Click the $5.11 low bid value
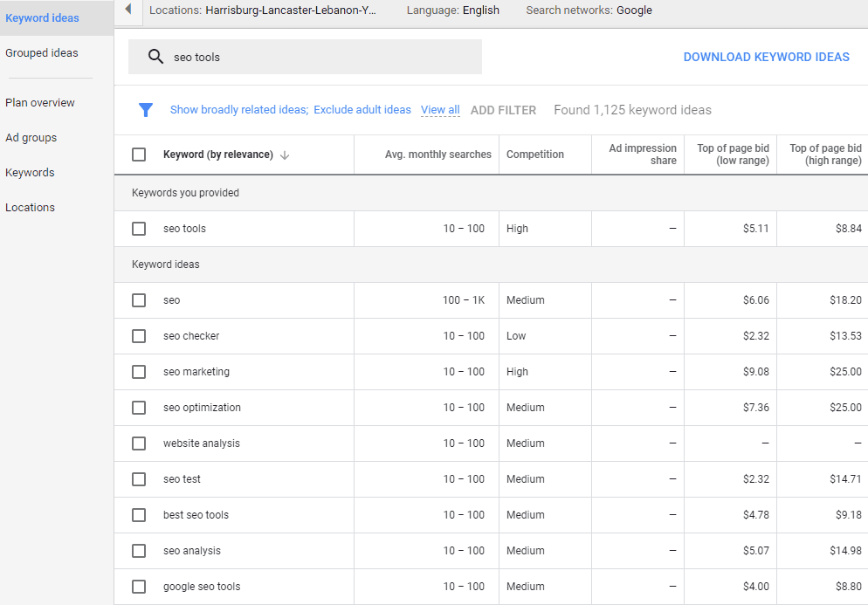 tap(755, 229)
